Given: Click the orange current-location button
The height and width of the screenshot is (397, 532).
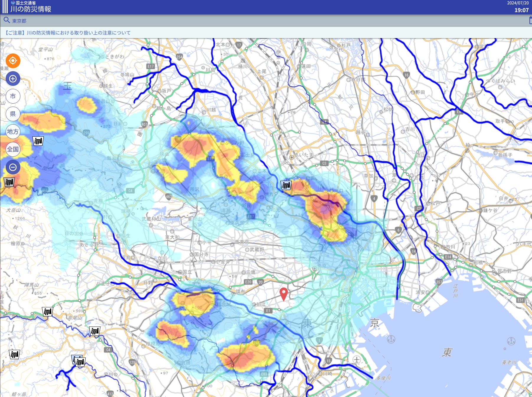Looking at the screenshot, I should click(13, 61).
